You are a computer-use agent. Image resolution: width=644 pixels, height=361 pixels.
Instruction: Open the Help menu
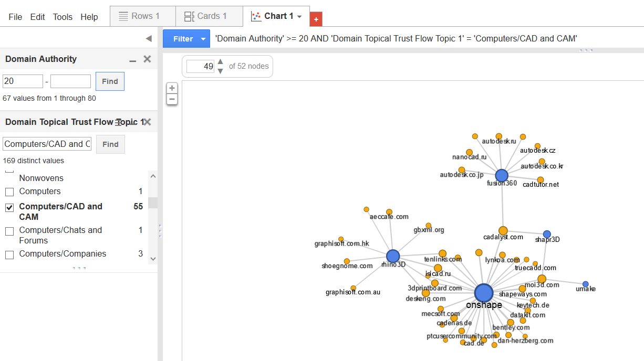(x=89, y=17)
